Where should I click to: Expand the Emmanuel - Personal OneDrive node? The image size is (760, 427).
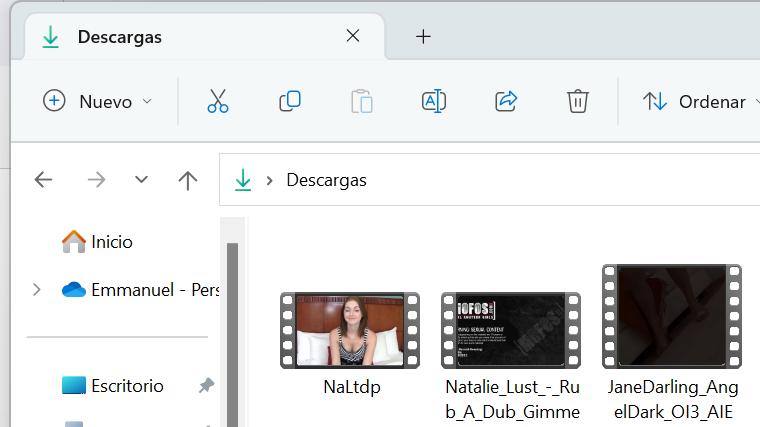tap(37, 289)
